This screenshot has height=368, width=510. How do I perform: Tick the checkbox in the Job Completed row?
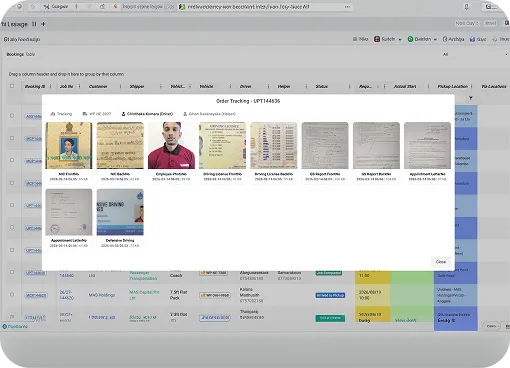point(12,272)
